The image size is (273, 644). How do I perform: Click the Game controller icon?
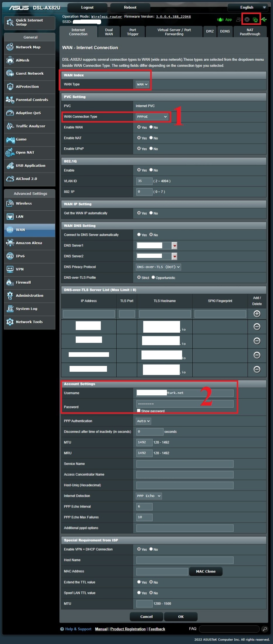tap(10, 139)
